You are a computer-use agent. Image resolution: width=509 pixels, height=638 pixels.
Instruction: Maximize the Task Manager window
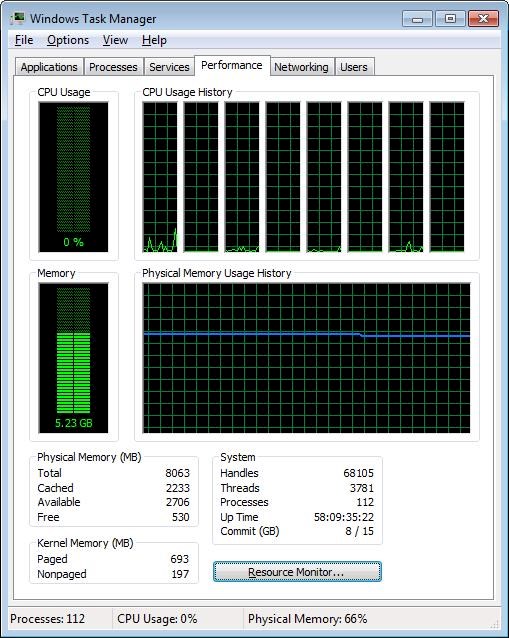(450, 19)
